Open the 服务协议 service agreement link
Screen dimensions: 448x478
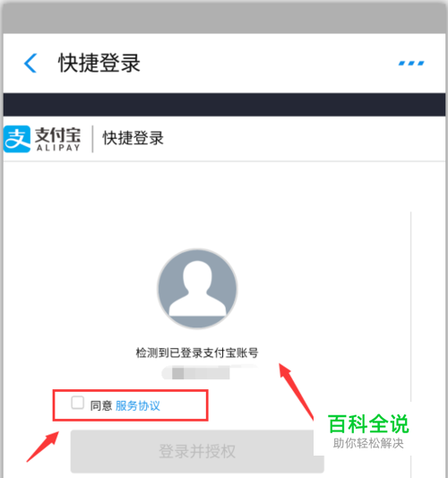click(138, 405)
